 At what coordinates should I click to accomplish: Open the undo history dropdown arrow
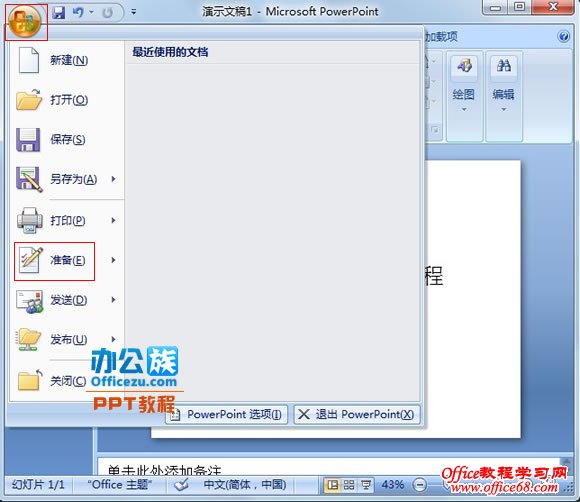91,13
